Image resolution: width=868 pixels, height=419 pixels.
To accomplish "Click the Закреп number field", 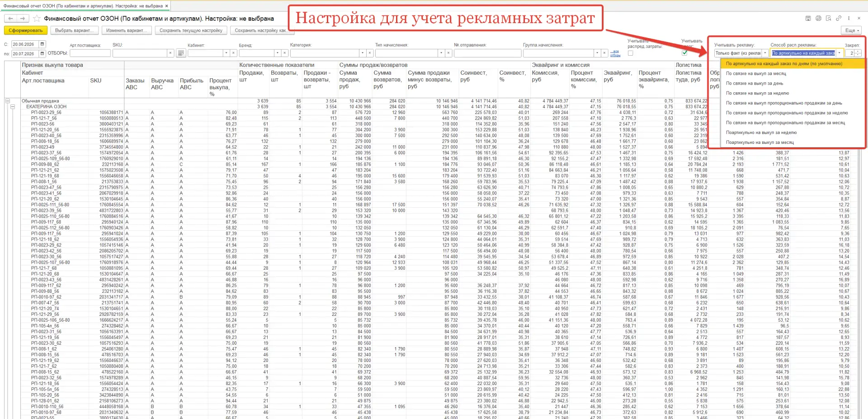I will (x=850, y=53).
